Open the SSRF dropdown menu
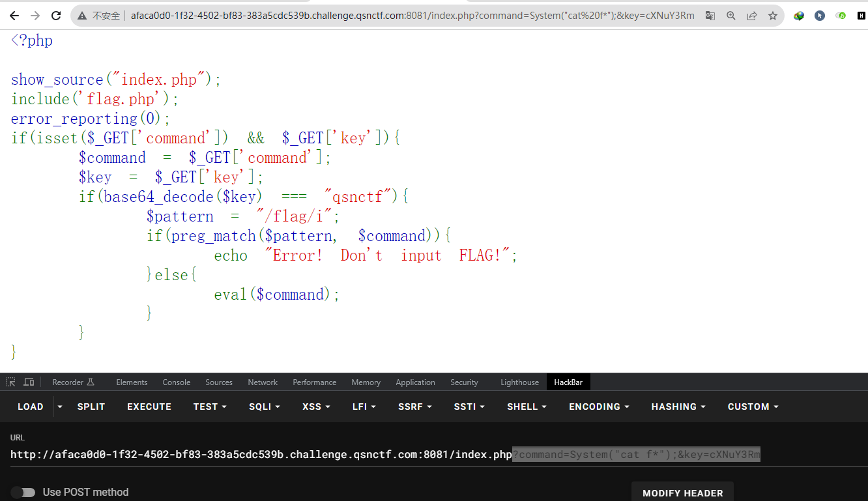The image size is (868, 501). click(x=415, y=407)
